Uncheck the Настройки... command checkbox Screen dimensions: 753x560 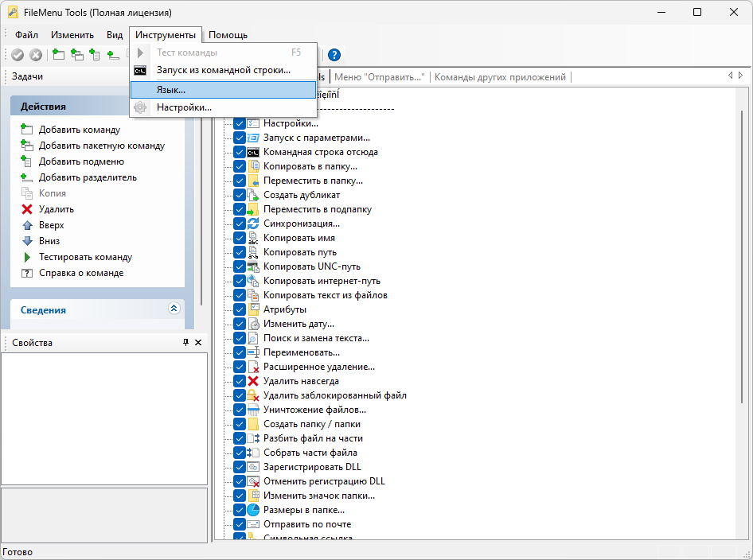pos(239,123)
